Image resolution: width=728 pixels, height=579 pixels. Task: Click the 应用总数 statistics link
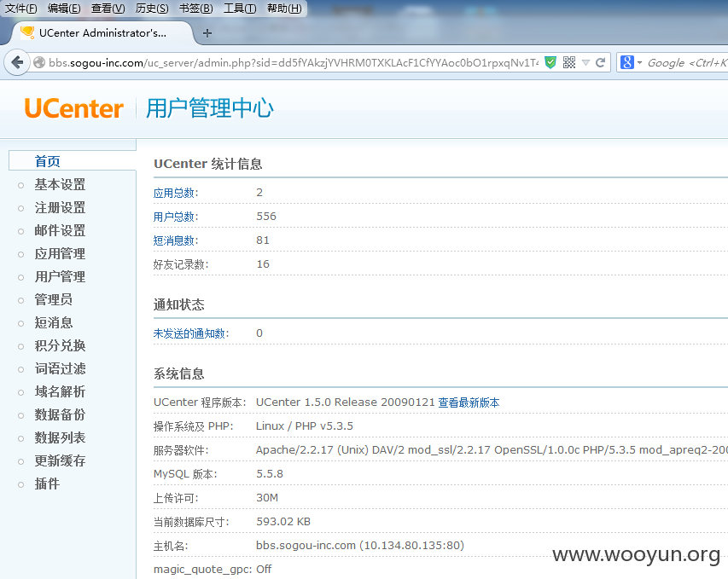(x=173, y=193)
